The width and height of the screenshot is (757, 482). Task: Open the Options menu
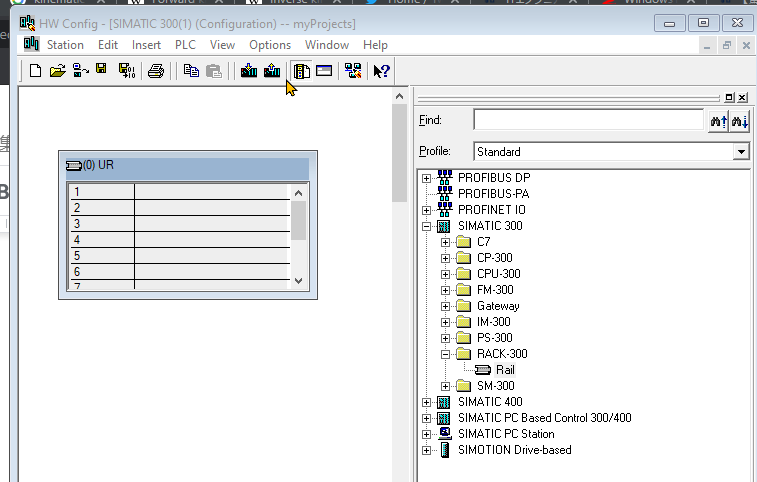click(x=270, y=45)
